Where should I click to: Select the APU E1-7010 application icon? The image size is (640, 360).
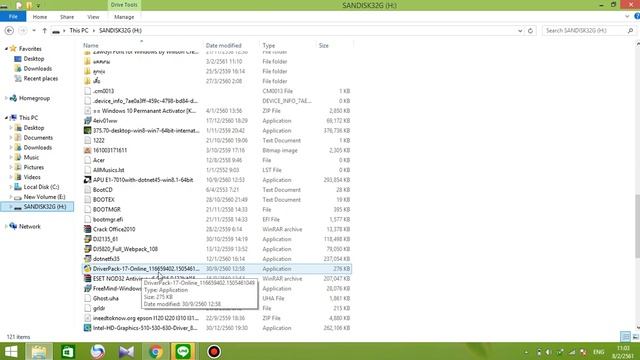pyautogui.click(x=87, y=180)
